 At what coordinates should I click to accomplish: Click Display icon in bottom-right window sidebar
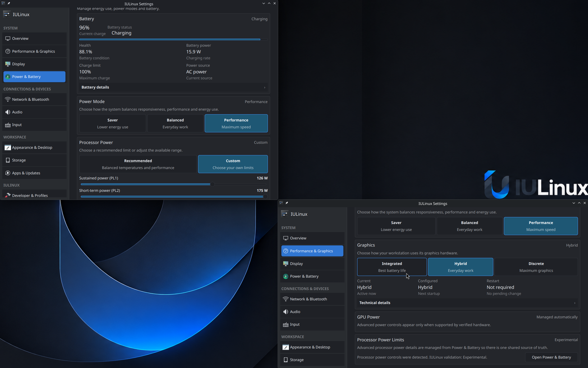(x=286, y=264)
